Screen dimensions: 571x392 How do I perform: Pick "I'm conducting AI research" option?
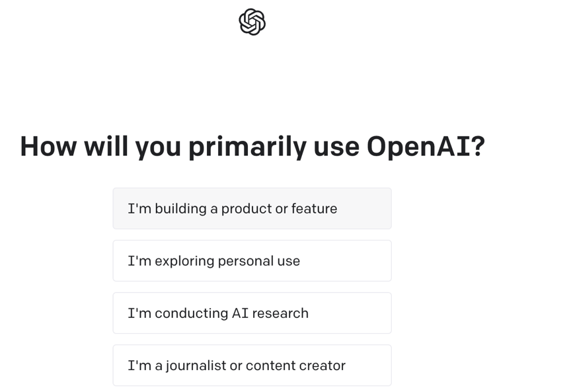click(x=252, y=313)
